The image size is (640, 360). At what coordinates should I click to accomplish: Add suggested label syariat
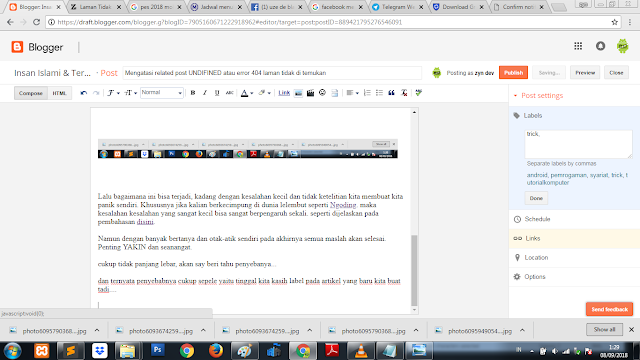[599, 175]
